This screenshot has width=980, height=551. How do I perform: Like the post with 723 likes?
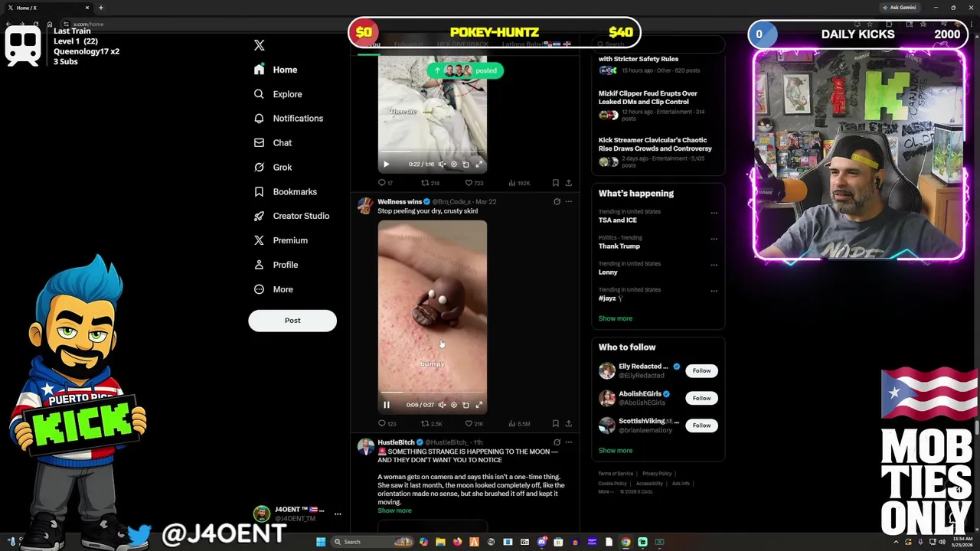474,183
